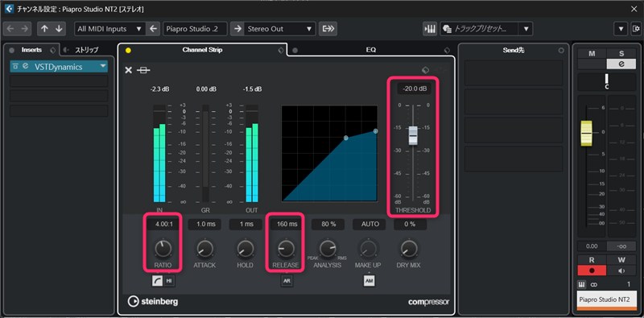The image size is (644, 318).
Task: Click the compressor module position icon
Action: tap(143, 70)
